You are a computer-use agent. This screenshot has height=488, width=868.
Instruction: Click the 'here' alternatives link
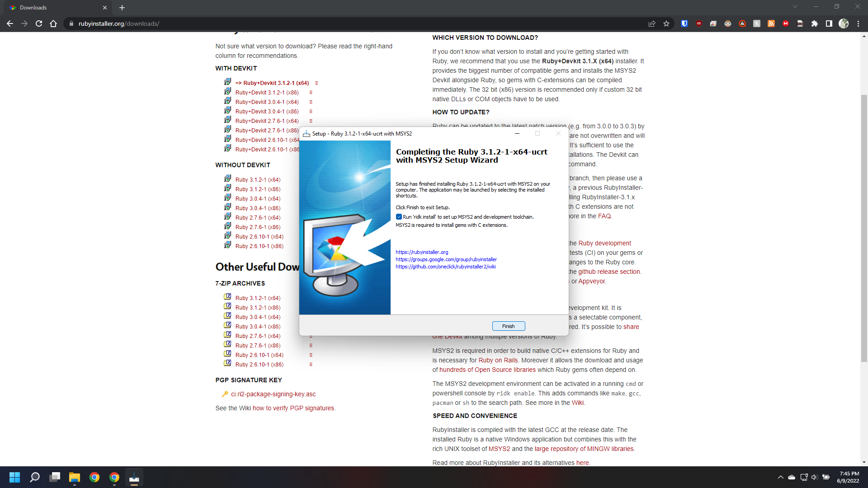click(x=582, y=463)
